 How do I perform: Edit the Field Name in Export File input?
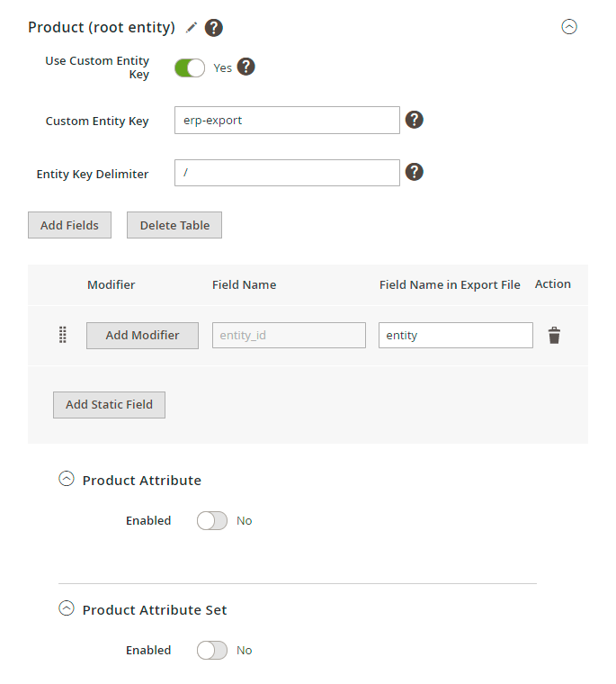coord(455,336)
